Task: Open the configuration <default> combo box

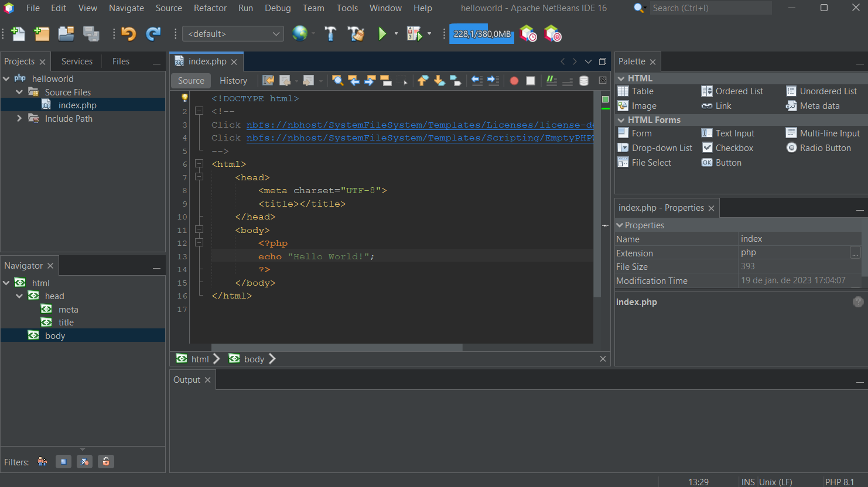Action: [x=233, y=34]
